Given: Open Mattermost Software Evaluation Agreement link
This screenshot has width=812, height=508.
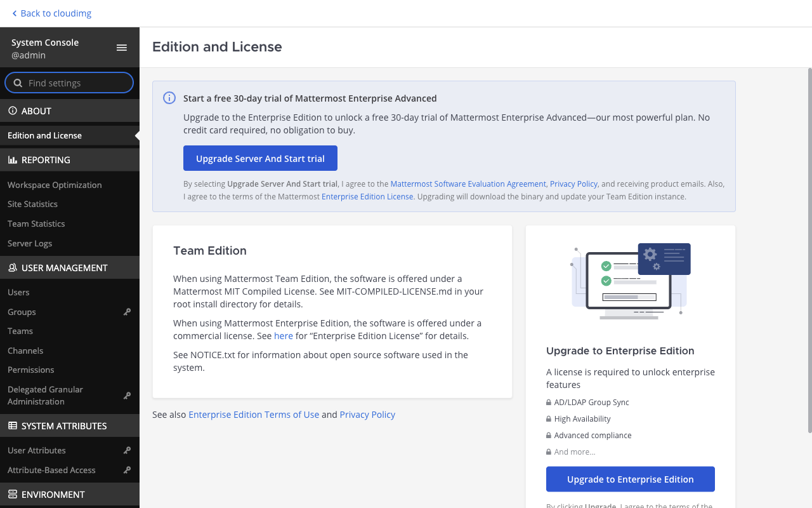Looking at the screenshot, I should (468, 184).
